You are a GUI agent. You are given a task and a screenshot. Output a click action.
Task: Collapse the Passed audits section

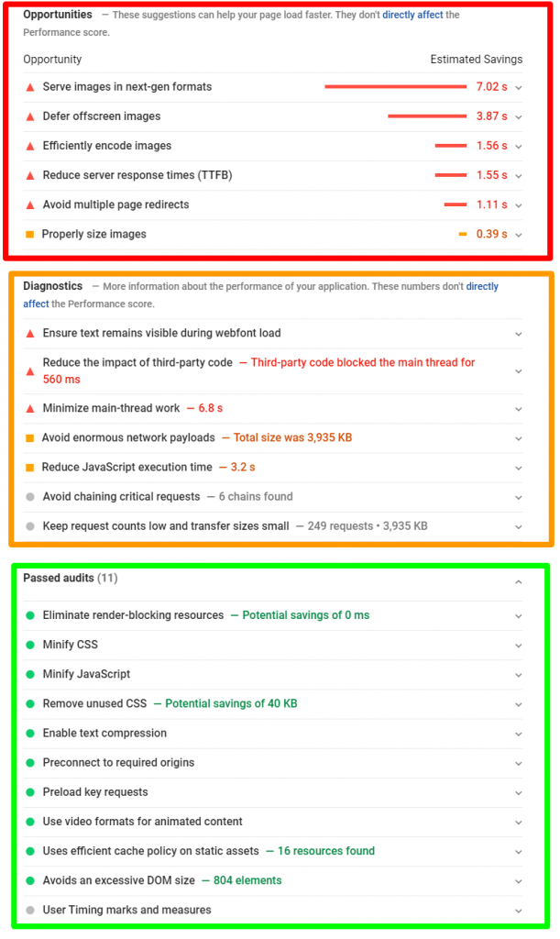pos(518,582)
